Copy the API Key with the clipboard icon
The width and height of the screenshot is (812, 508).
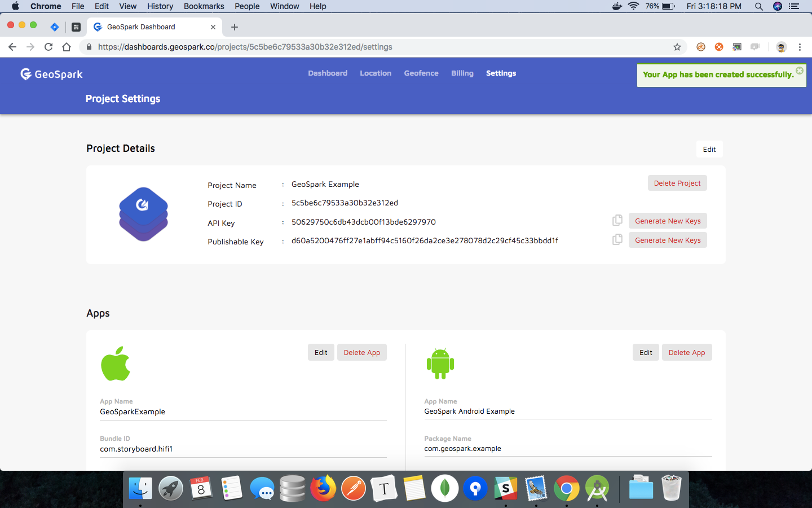click(x=617, y=220)
